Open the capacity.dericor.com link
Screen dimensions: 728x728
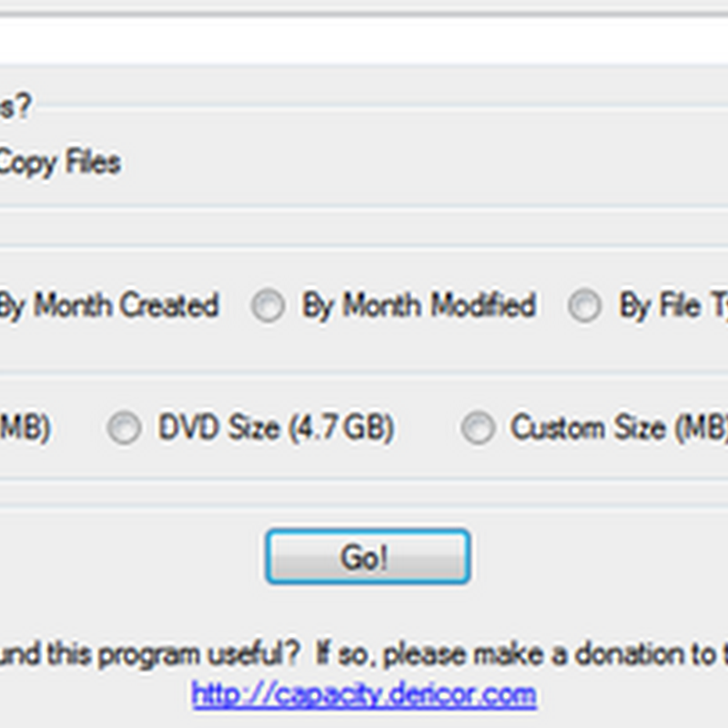pos(364,695)
